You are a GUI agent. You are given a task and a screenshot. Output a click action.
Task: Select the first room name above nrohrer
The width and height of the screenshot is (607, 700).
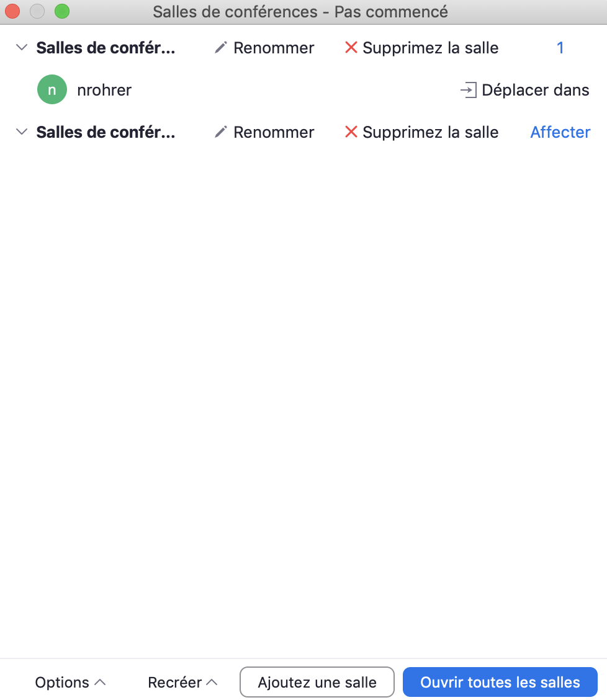[x=106, y=48]
